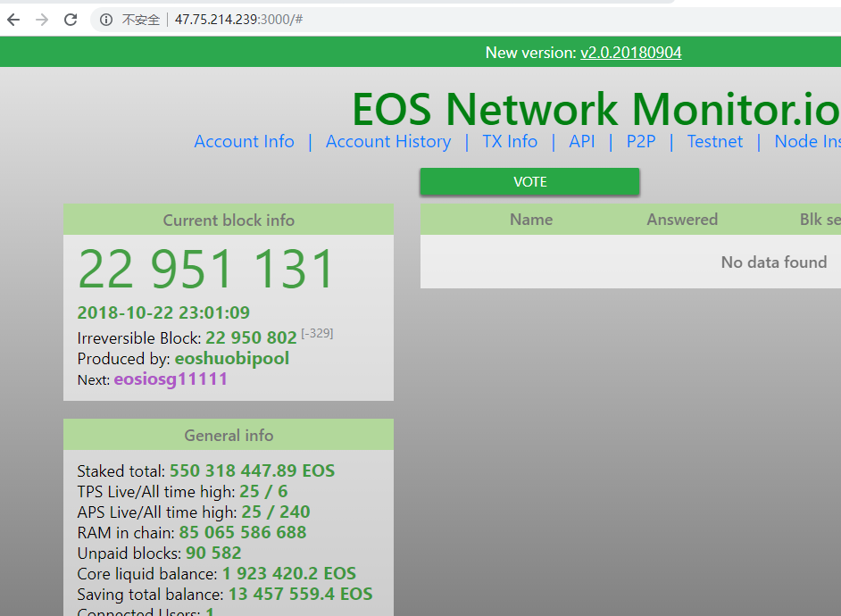Screen dimensions: 841x616
Task: Sort table by the Name column header
Action: coord(531,220)
